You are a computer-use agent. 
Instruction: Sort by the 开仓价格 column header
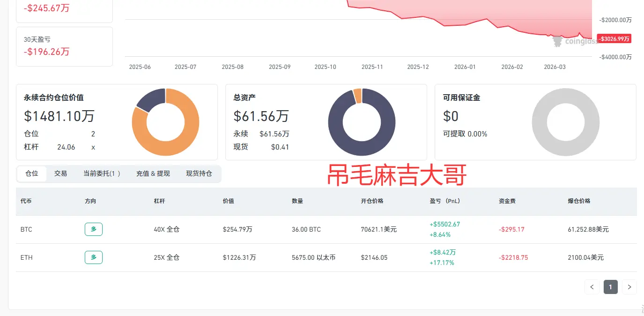pyautogui.click(x=372, y=201)
